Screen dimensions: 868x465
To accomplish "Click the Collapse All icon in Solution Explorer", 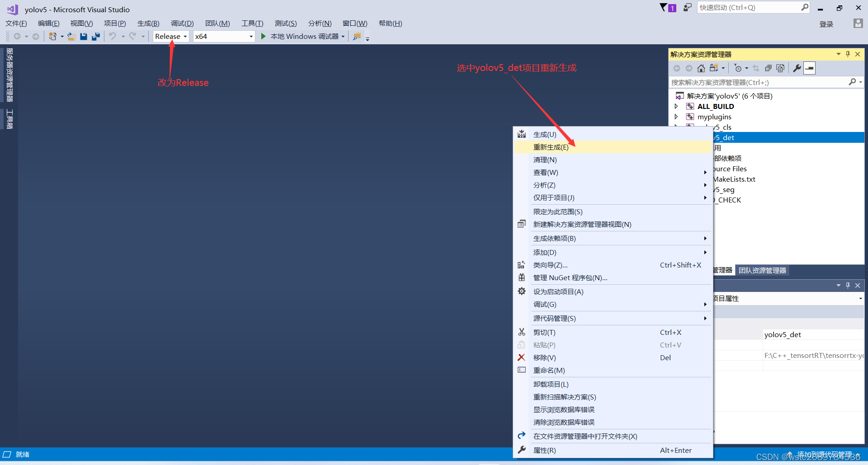I will coord(768,68).
